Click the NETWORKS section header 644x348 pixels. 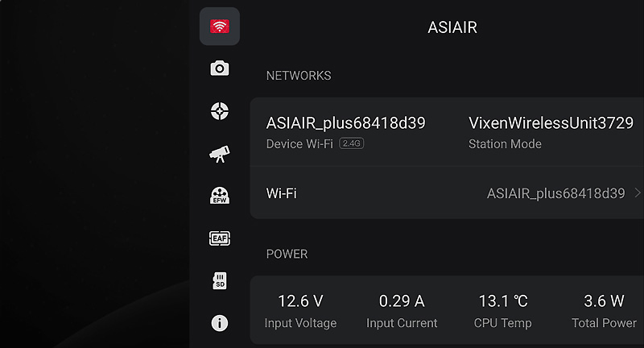click(x=299, y=76)
